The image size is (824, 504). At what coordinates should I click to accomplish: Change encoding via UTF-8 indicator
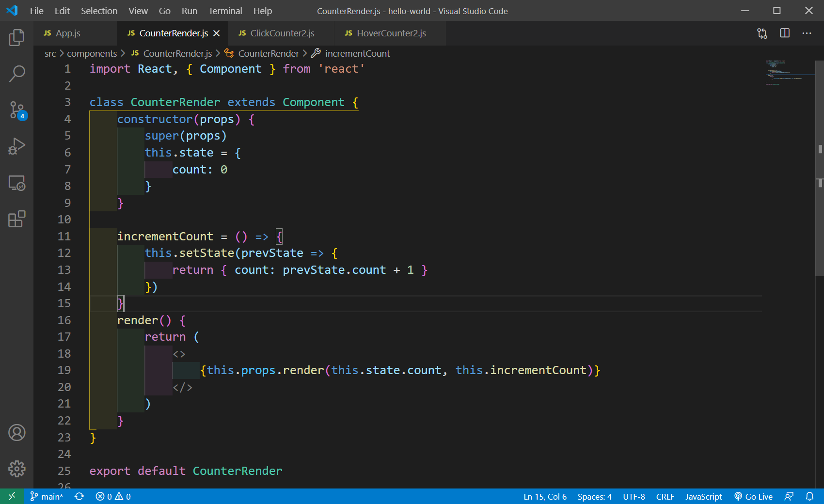(634, 496)
